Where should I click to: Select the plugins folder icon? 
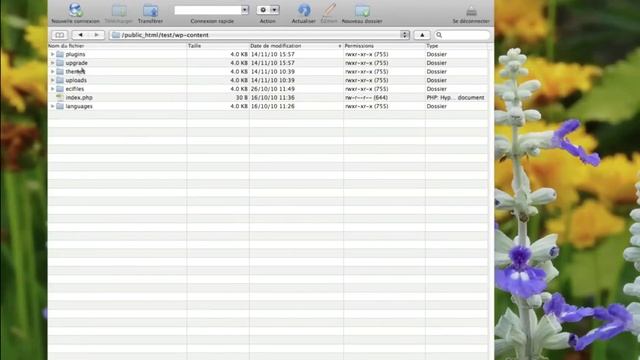pos(60,54)
